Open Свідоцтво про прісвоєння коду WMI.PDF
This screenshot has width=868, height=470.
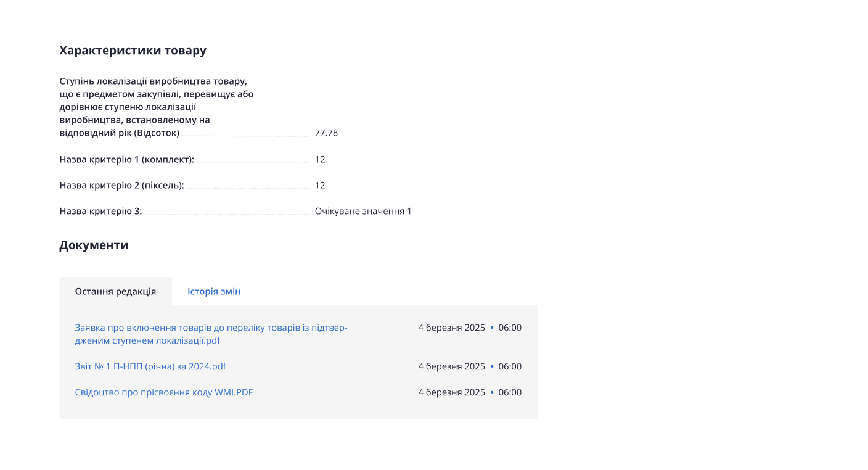(x=164, y=392)
